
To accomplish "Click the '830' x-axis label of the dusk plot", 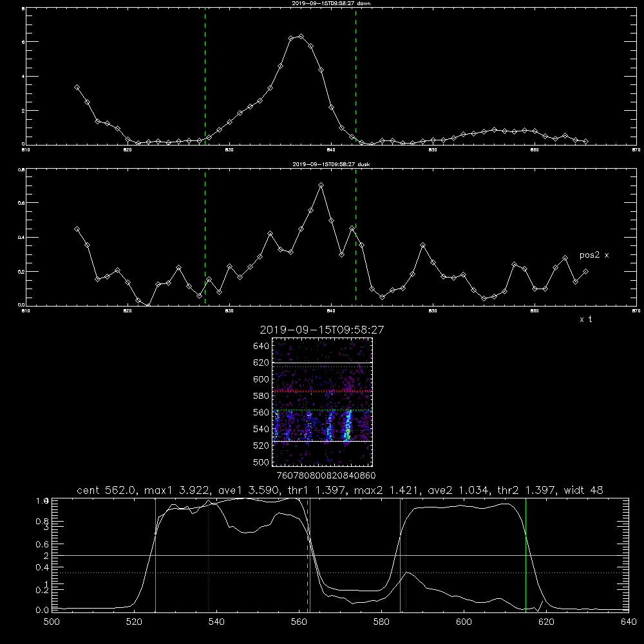I will [230, 311].
